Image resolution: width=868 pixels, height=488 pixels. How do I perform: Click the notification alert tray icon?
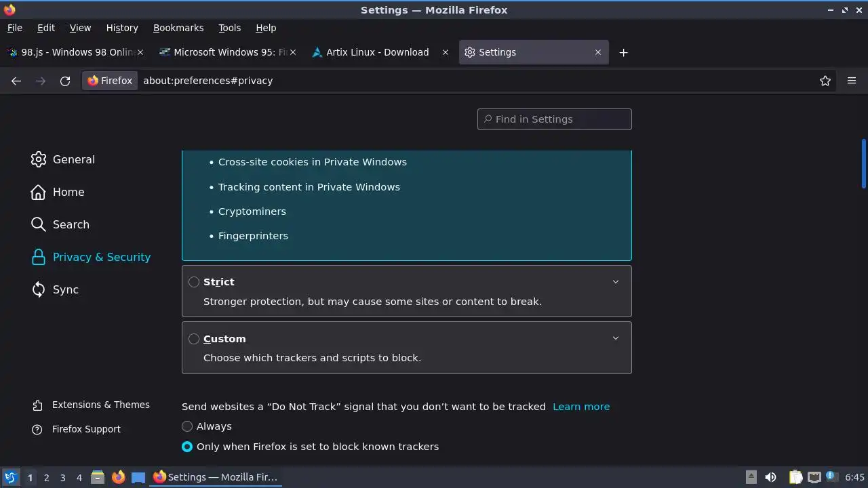[831, 477]
